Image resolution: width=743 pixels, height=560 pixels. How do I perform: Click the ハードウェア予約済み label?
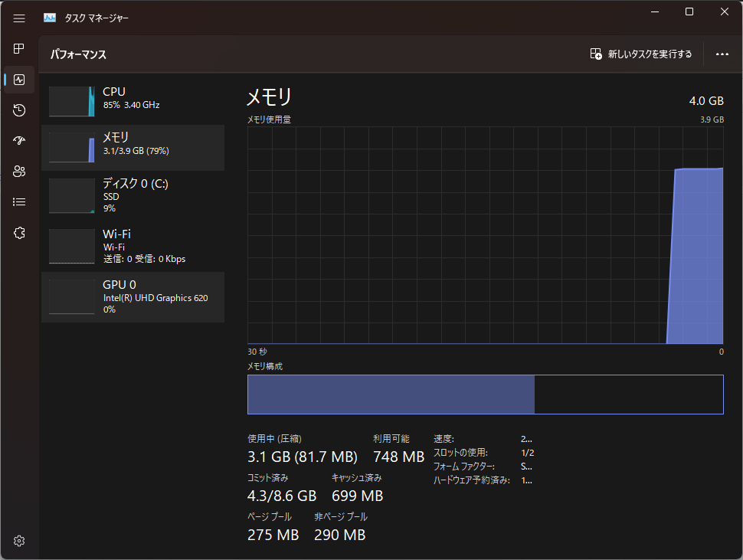coord(472,480)
